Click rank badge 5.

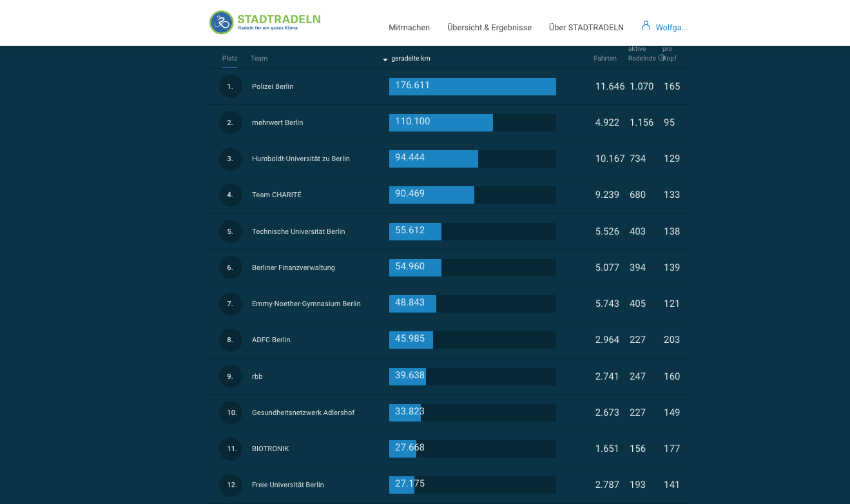coord(231,231)
